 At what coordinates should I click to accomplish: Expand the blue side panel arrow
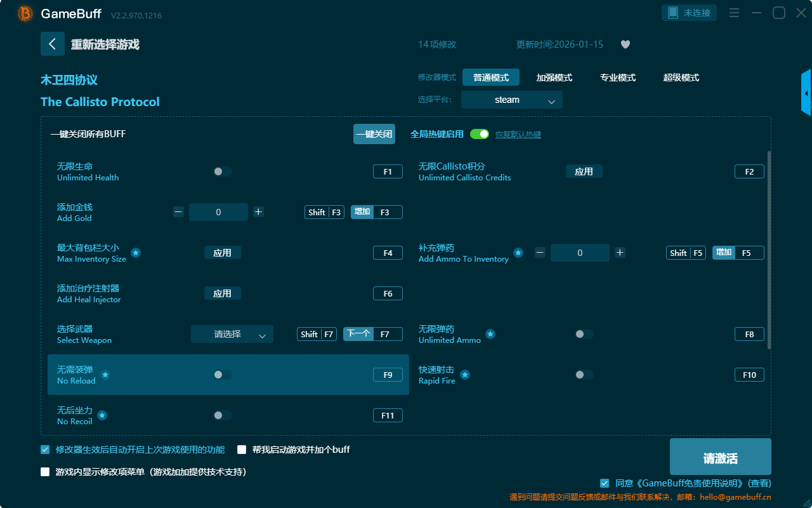click(806, 93)
